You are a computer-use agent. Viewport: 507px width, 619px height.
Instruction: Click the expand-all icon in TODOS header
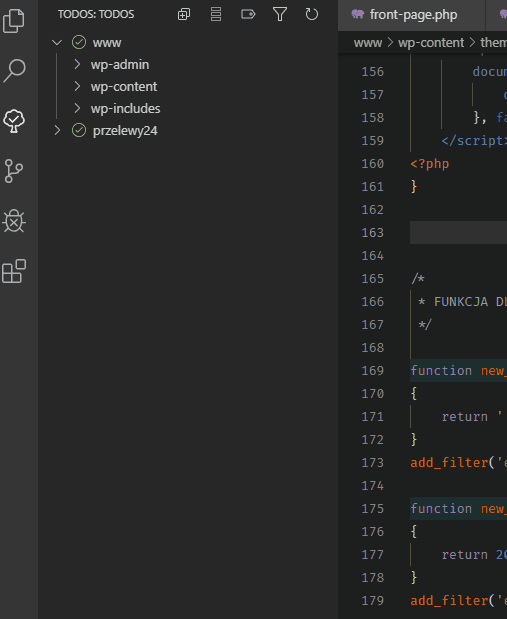click(184, 15)
